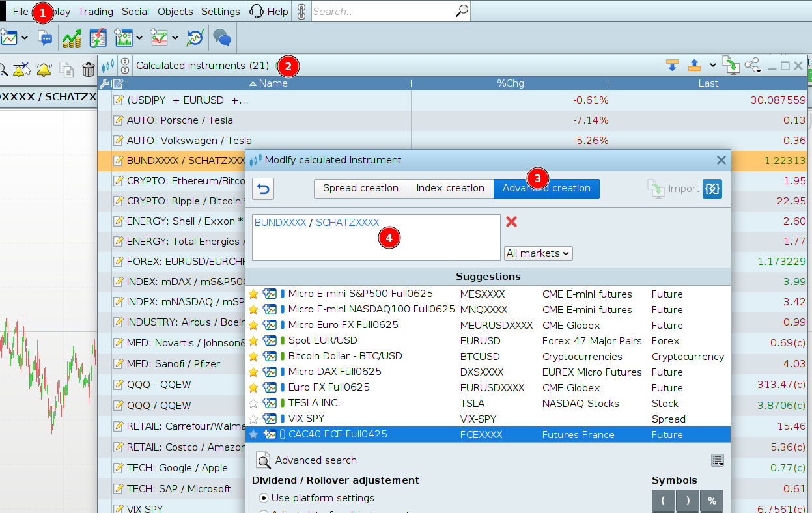This screenshot has width=812, height=513.
Task: Click into the formula input box
Action: tap(376, 238)
